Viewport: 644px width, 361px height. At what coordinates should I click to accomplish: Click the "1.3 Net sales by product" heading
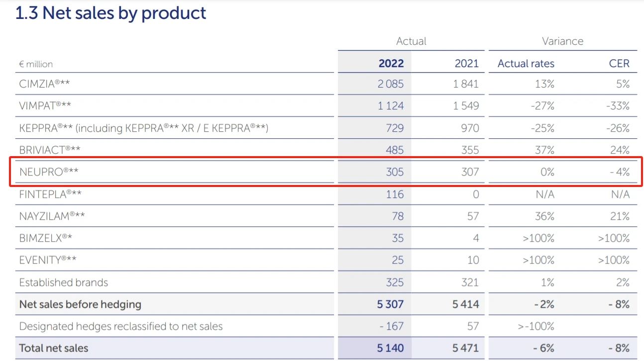click(x=110, y=13)
